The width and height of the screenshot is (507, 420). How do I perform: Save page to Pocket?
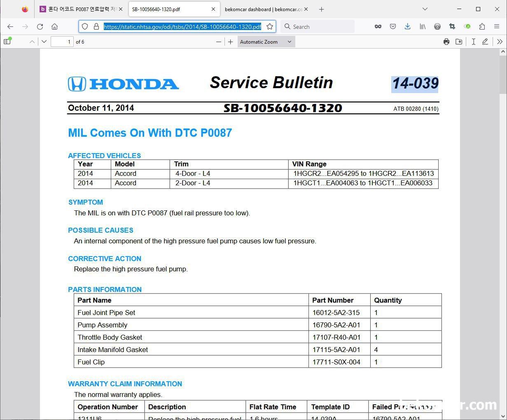click(x=393, y=26)
